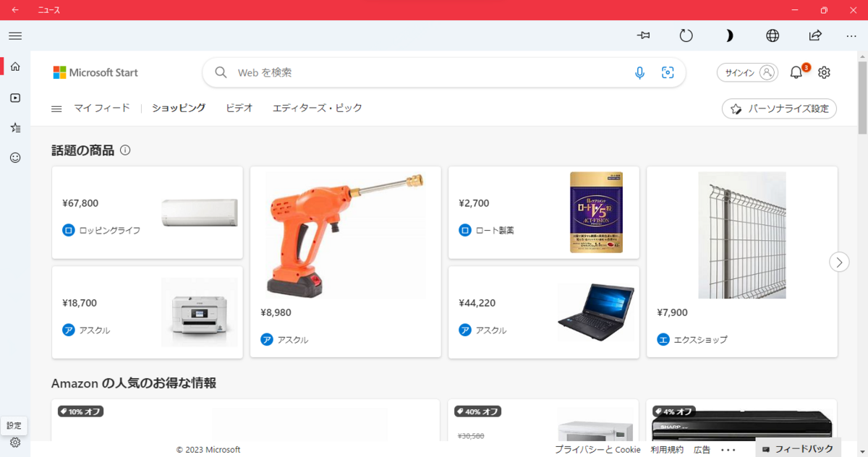The width and height of the screenshot is (868, 457).
Task: Open the video section in left sidebar
Action: coord(15,98)
